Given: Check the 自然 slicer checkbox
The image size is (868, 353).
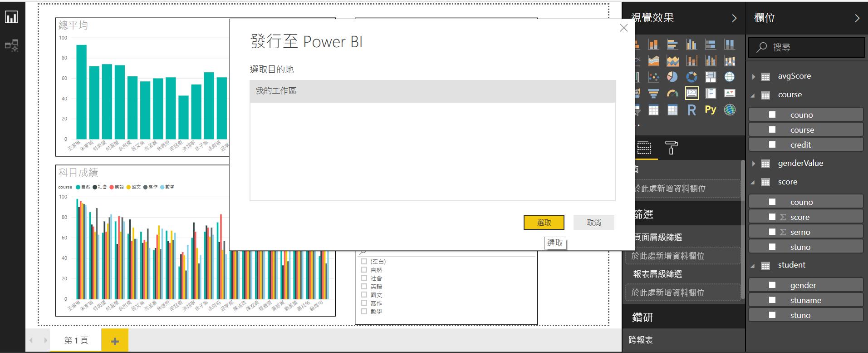Looking at the screenshot, I should coord(364,270).
